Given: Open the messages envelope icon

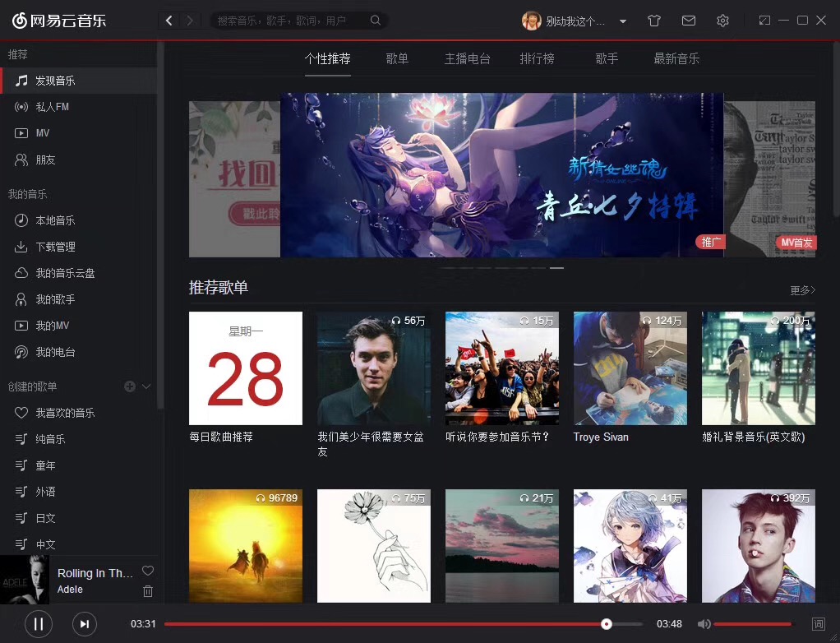Looking at the screenshot, I should click(689, 21).
